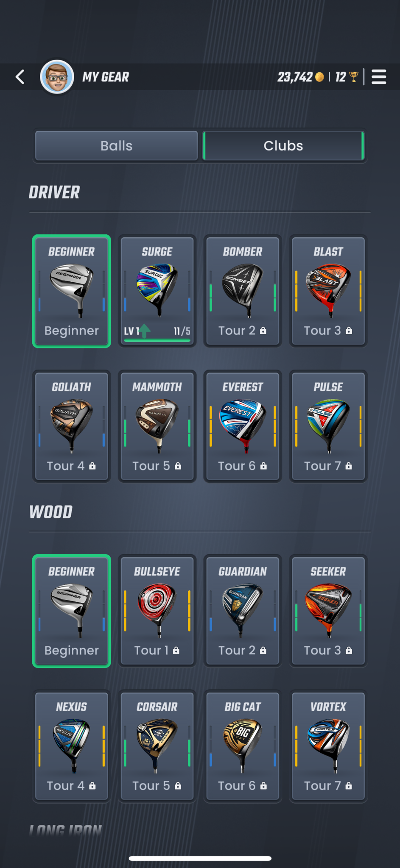Select the Goliath Tour 4 driver
The image size is (400, 868).
pos(72,426)
